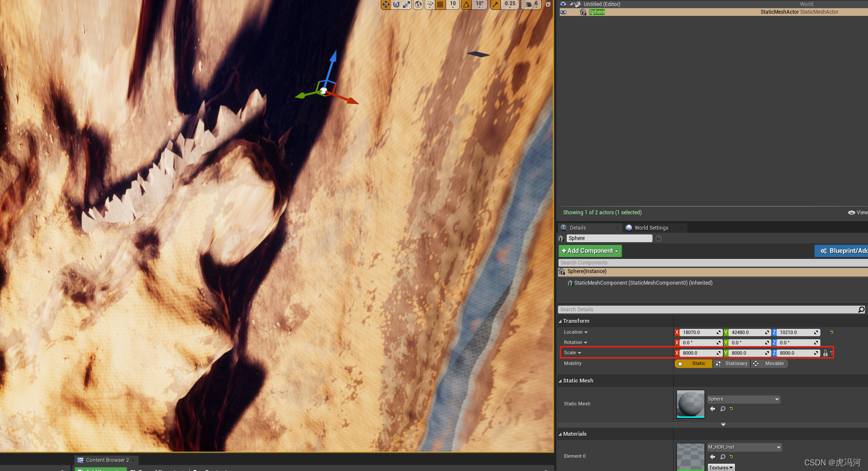
Task: Toggle grid snapping in viewport toolbar
Action: tap(440, 4)
